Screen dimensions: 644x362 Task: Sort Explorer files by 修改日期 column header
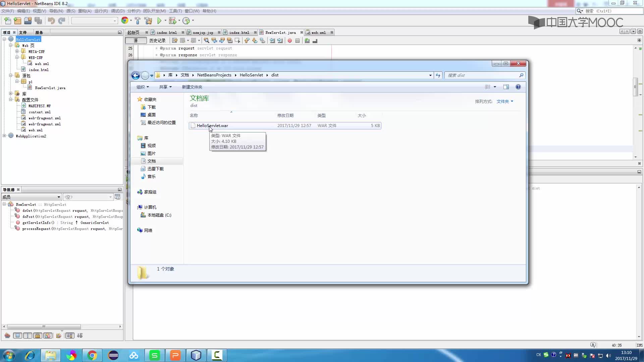tap(285, 116)
